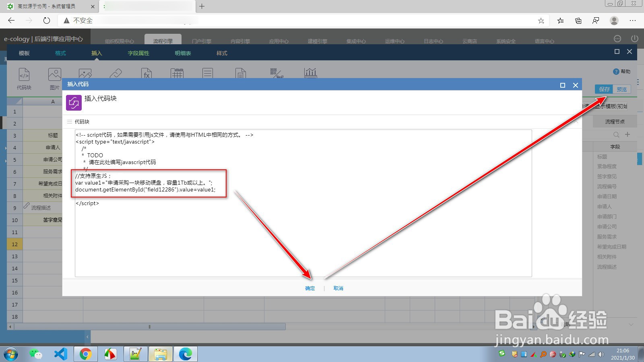Open Microsoft Edge from the taskbar

click(x=185, y=354)
